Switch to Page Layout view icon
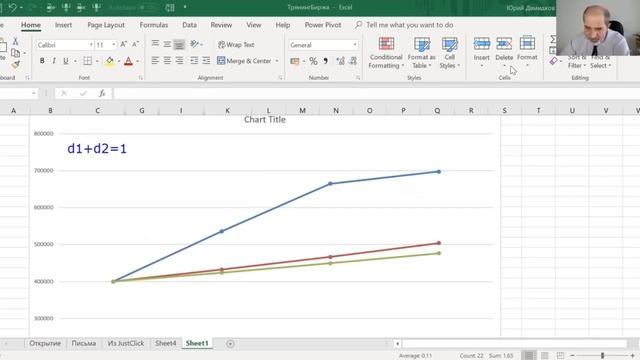640x360 pixels. (544, 356)
